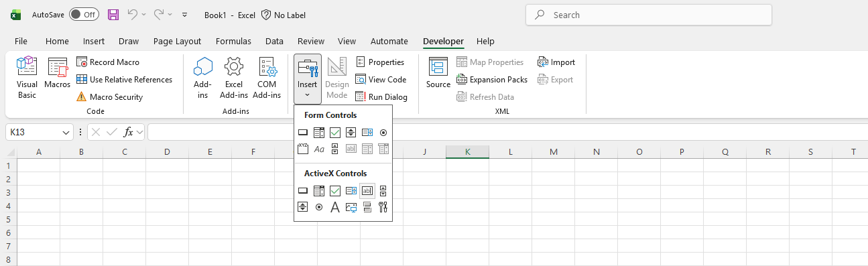Switch to the Formulas tab

coord(233,41)
